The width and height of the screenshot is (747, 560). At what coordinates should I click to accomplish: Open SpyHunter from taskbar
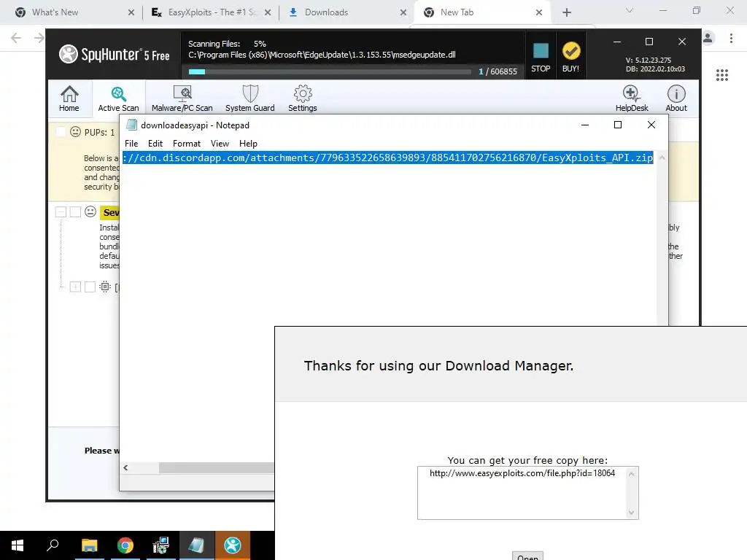coord(233,545)
